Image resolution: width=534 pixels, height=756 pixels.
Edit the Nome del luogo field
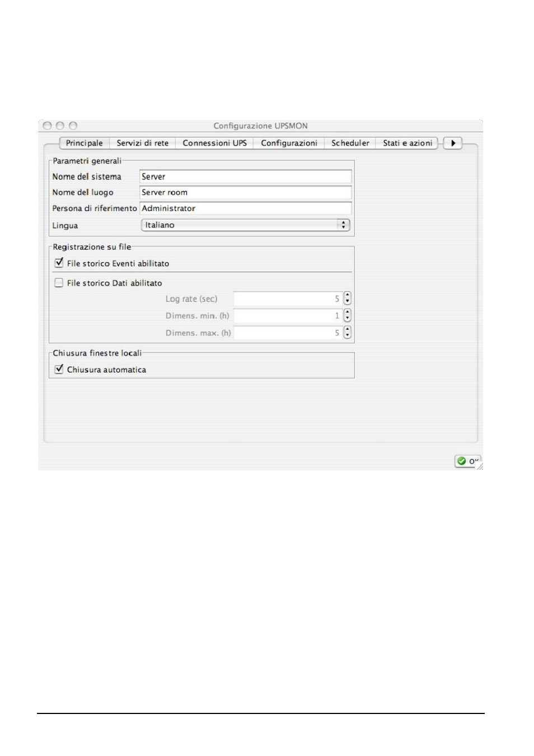pos(245,193)
